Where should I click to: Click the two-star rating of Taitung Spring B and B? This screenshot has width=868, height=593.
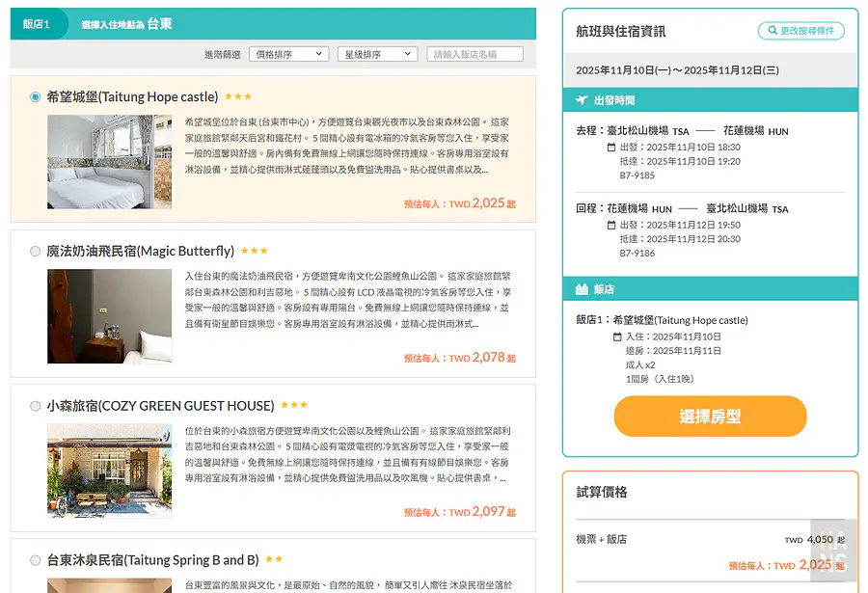click(274, 560)
